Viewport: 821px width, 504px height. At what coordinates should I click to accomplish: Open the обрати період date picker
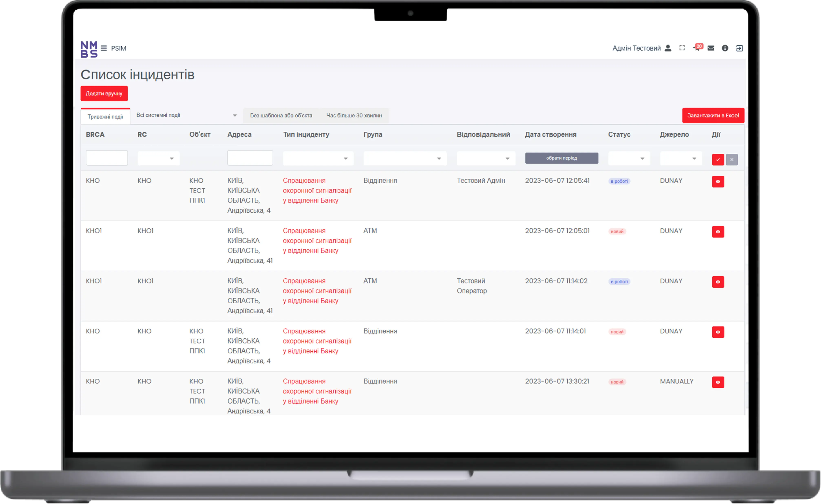click(561, 158)
